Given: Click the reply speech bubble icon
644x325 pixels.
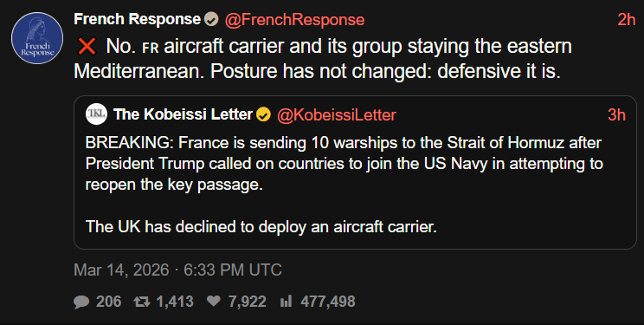Looking at the screenshot, I should (81, 302).
